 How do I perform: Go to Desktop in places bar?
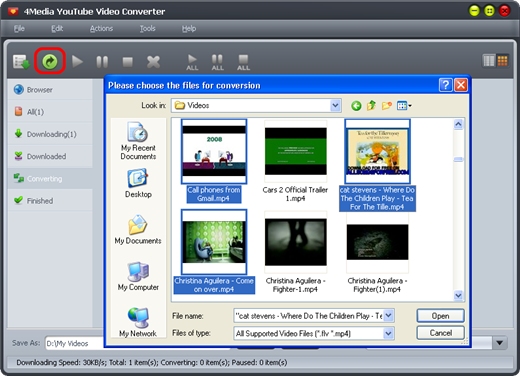coord(138,183)
